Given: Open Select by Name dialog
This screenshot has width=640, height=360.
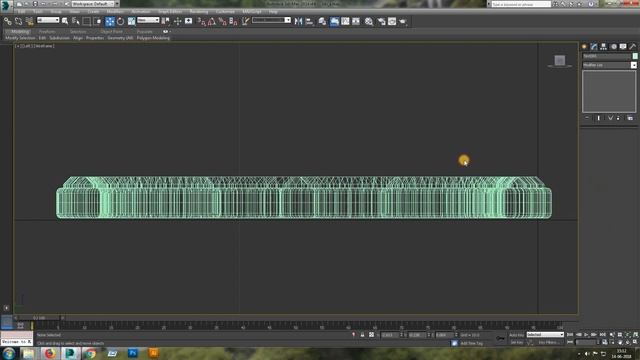Looking at the screenshot, I should (x=76, y=21).
